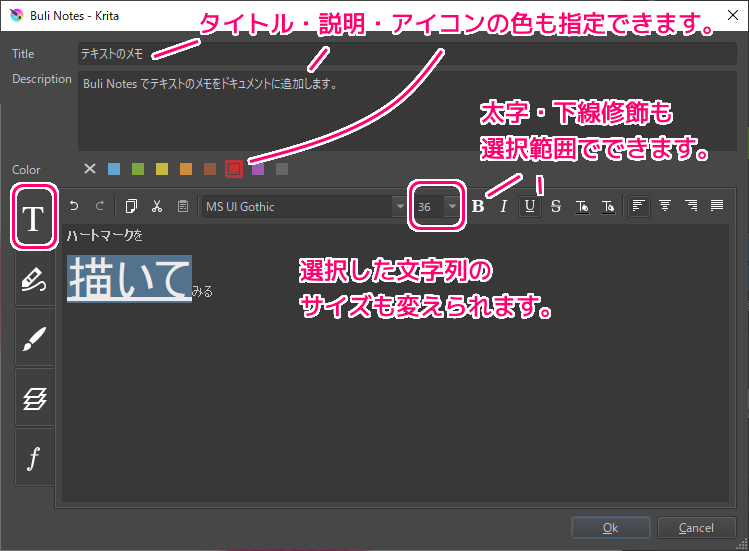Click the Cancel button
This screenshot has width=749, height=551.
click(696, 528)
